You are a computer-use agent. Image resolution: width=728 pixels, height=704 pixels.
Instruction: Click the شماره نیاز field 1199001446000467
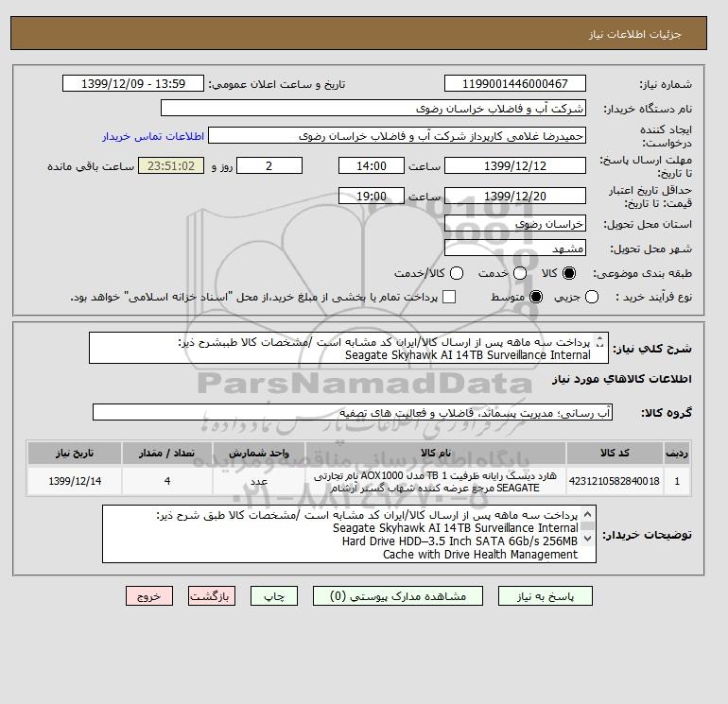coord(515,83)
